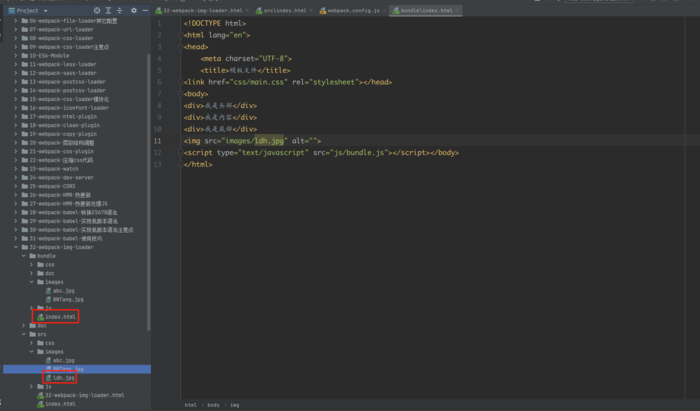The image size is (700, 411).
Task: Expand the 17-webpack-html-plugin folder
Action: (x=16, y=116)
